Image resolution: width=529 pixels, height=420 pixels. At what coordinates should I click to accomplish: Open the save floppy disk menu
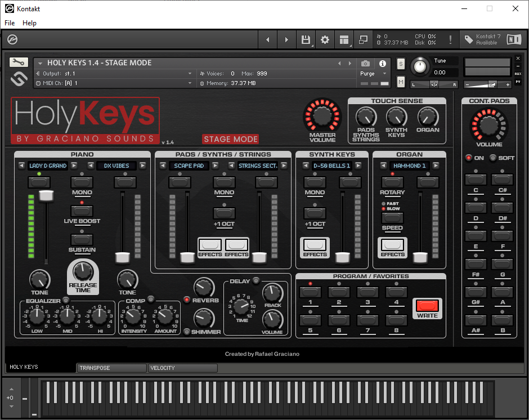(306, 40)
